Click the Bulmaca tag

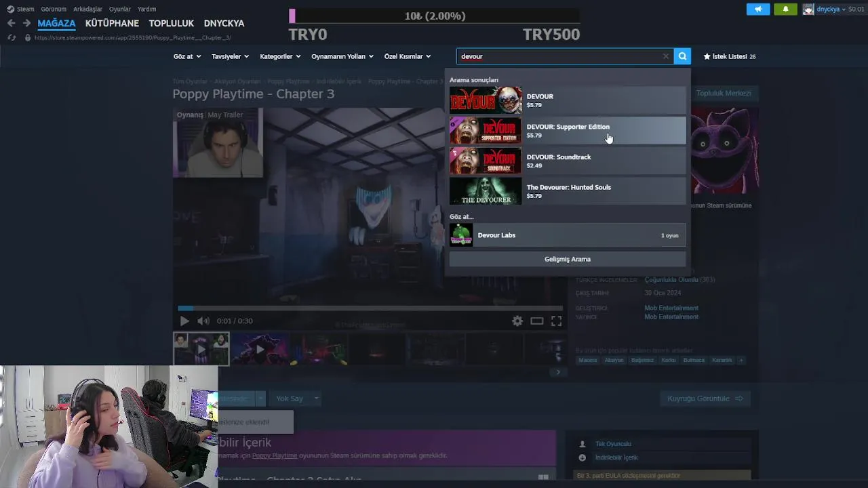tap(694, 360)
